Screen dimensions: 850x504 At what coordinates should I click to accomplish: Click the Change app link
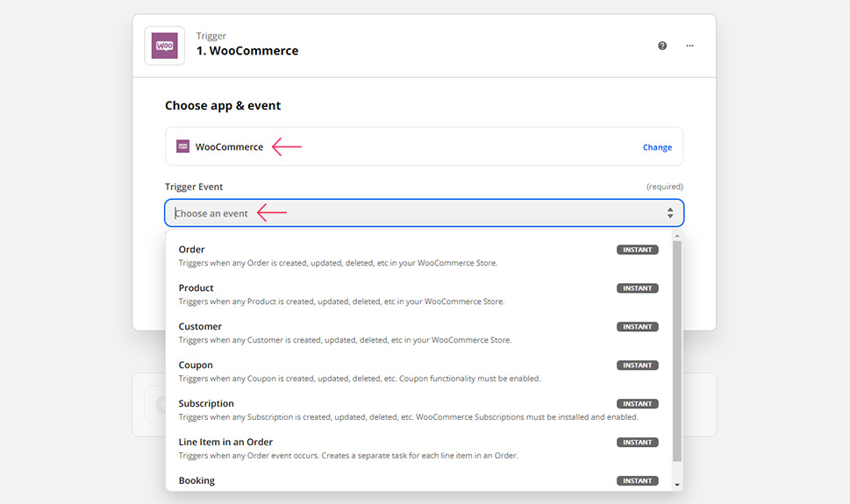click(x=657, y=147)
